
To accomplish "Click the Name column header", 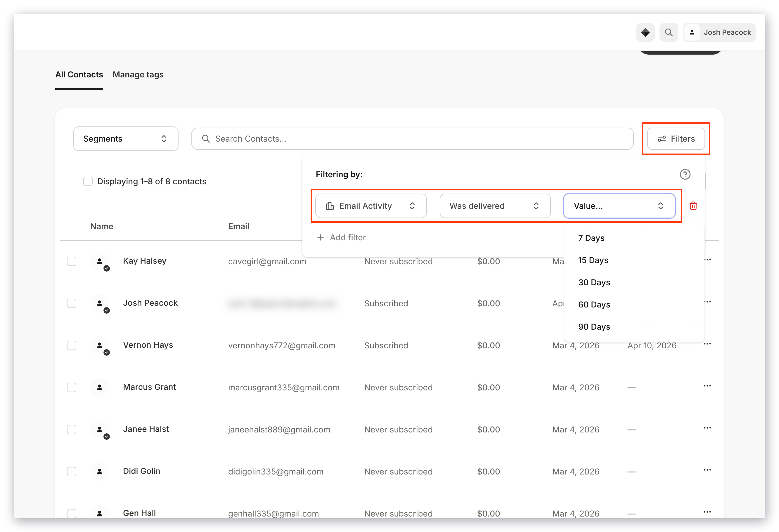I will 102,226.
